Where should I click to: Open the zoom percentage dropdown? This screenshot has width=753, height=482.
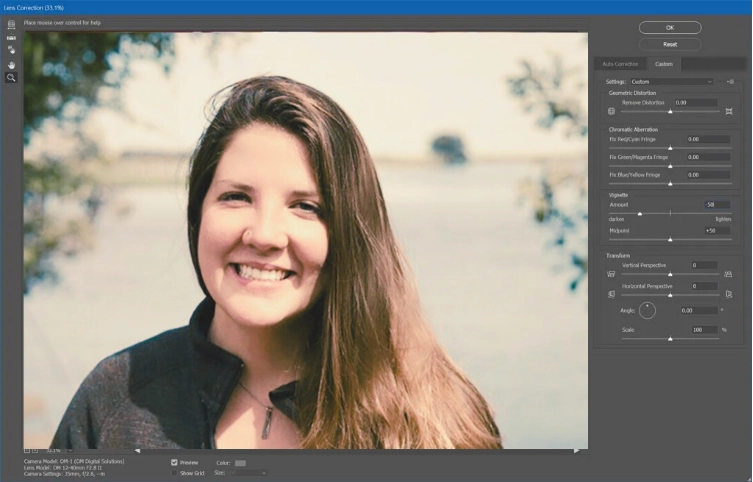[x=55, y=451]
